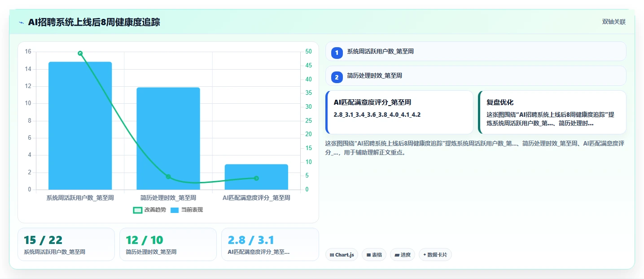Click the trend line point above AI匹配满意度评分 bar

pyautogui.click(x=256, y=178)
